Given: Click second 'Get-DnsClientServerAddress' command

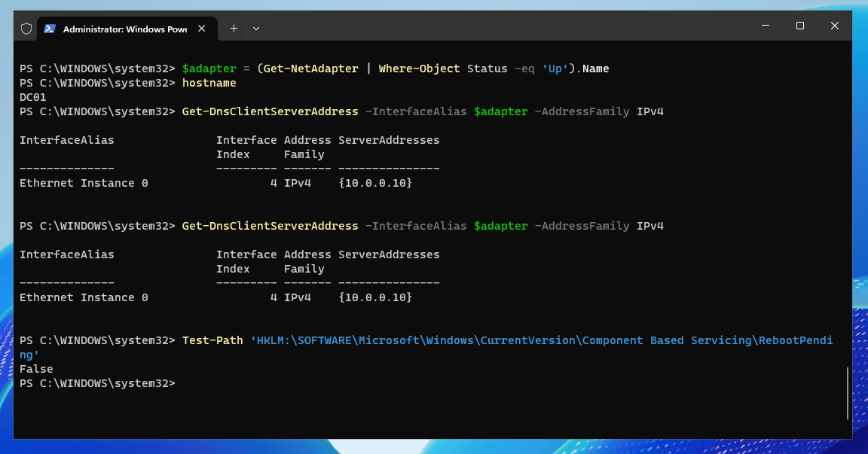Looking at the screenshot, I should click(x=270, y=226).
